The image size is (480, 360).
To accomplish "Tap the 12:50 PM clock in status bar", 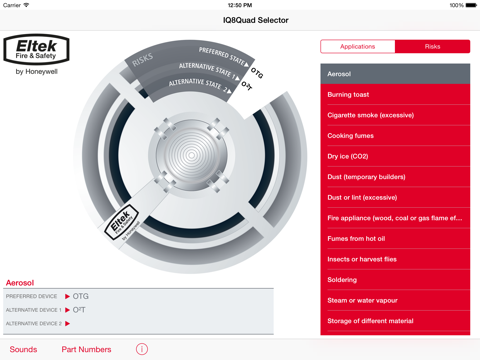I will [x=240, y=5].
